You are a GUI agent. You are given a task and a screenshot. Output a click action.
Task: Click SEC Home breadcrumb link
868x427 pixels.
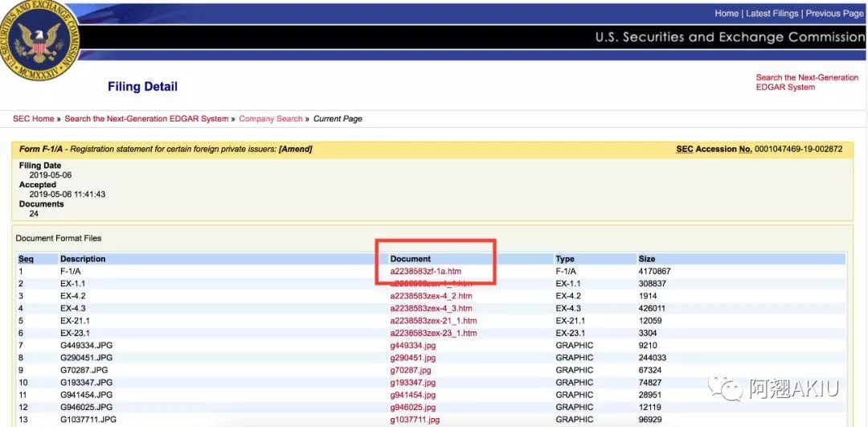click(x=33, y=119)
